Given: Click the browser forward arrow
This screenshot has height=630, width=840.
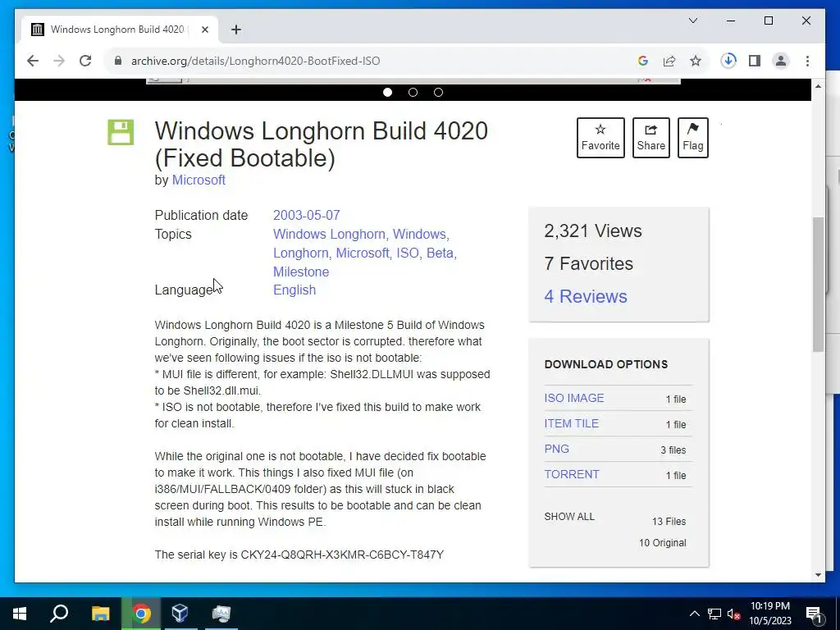Looking at the screenshot, I should 59,61.
